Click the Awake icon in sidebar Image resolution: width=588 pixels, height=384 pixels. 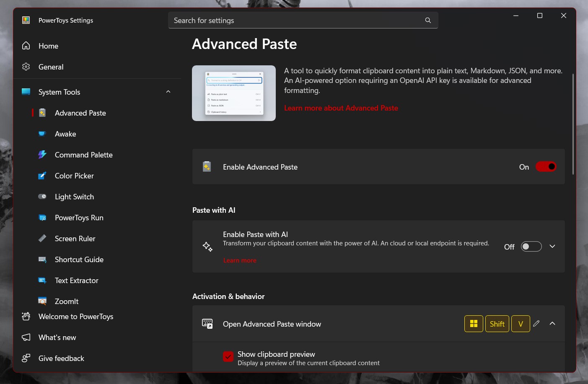click(42, 134)
